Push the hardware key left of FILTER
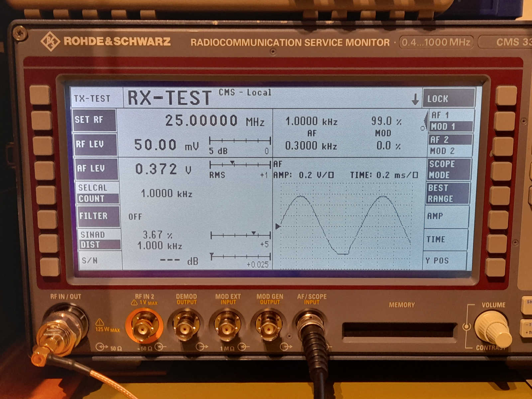The height and width of the screenshot is (399, 532). pyautogui.click(x=47, y=219)
